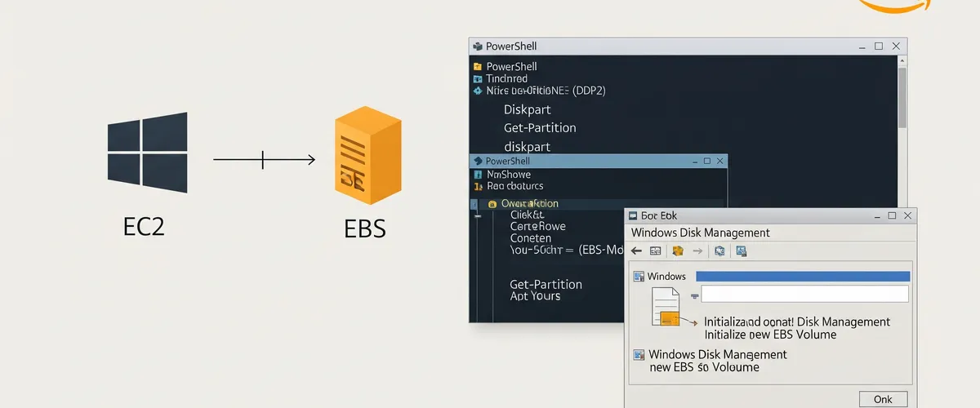Close the 'Boc Ebk' Disk Management dialog
The width and height of the screenshot is (980, 408).
(x=908, y=215)
